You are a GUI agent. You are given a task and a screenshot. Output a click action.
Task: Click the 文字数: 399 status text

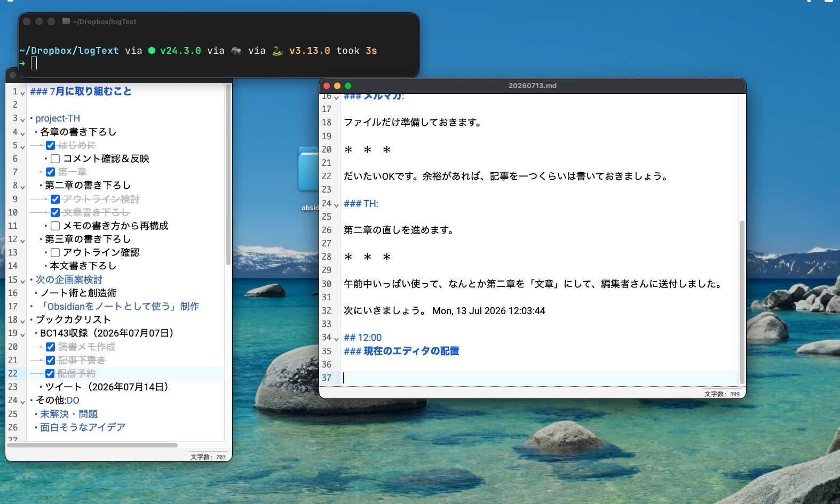[x=722, y=394]
